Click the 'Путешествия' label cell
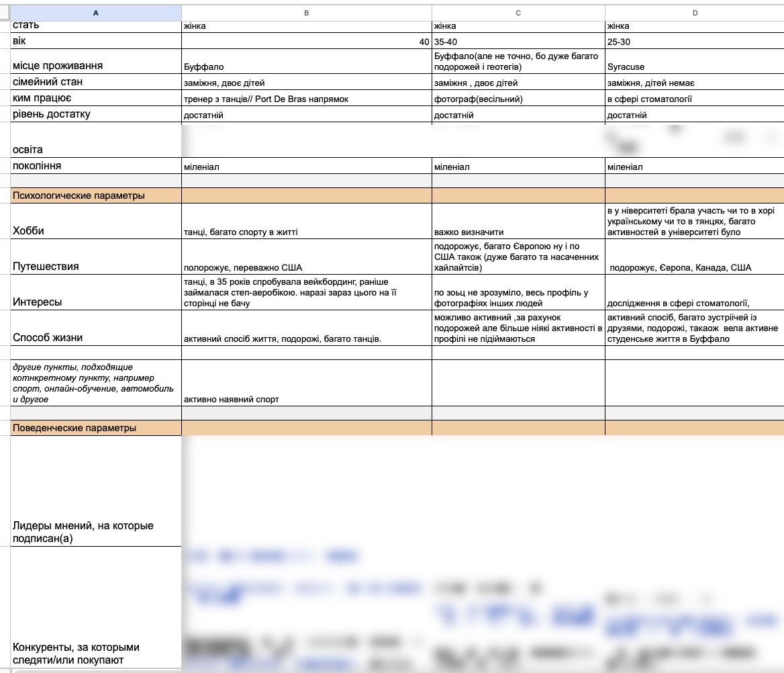The image size is (784, 673). (x=96, y=257)
